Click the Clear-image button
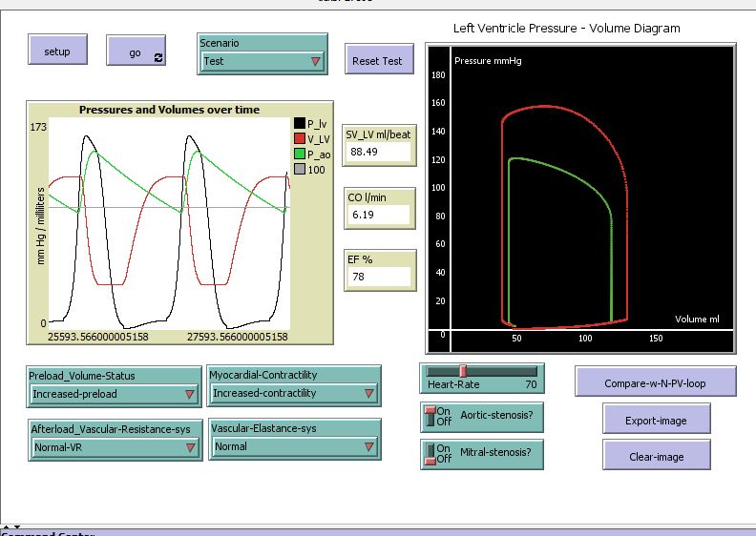 click(x=656, y=456)
